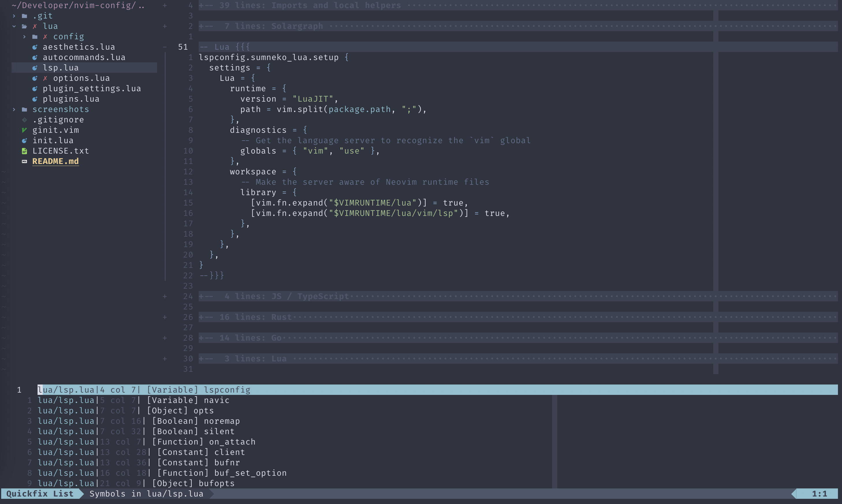Screen dimensions: 842x504
Task: Click the folder icon next to screenshots
Action: point(24,109)
